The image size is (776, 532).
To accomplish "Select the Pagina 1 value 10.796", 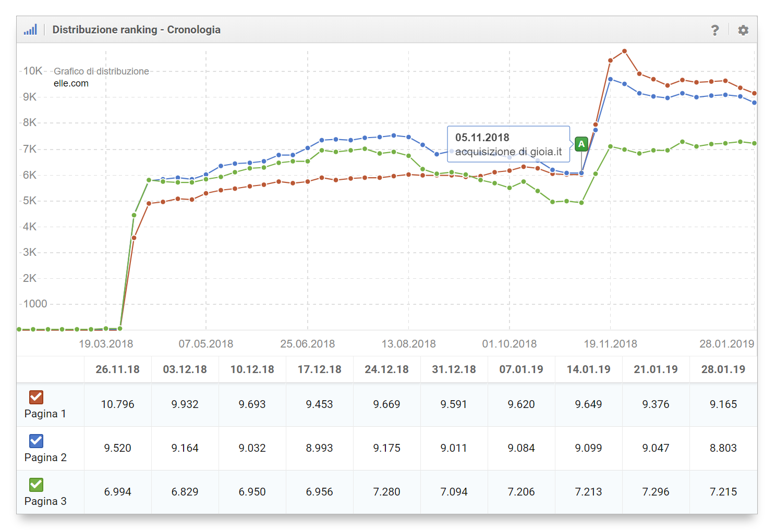I will coord(117,404).
